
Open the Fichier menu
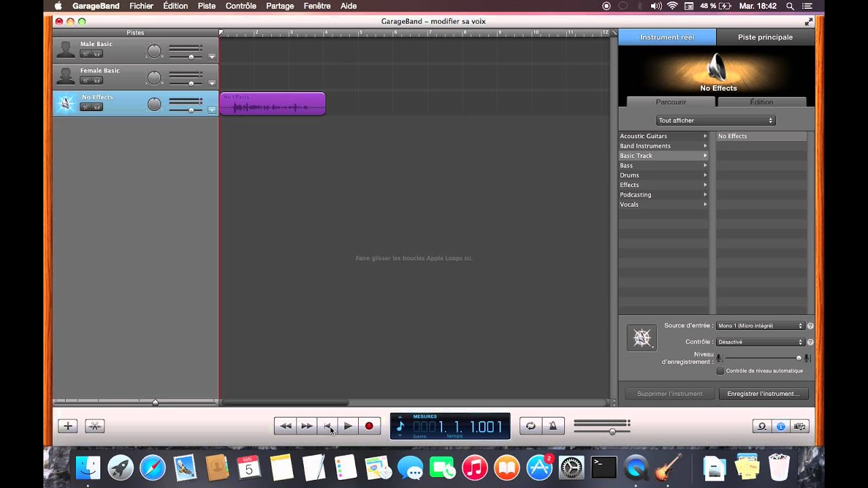click(x=142, y=6)
